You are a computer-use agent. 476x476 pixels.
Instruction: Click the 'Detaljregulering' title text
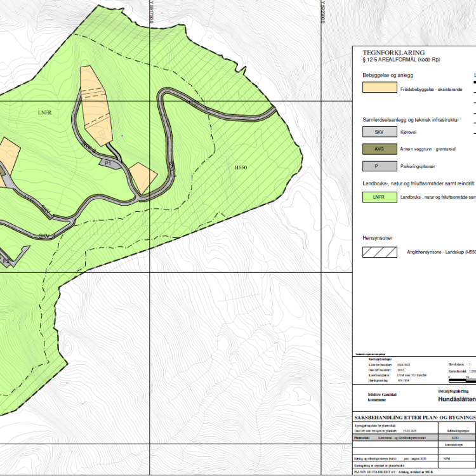[x=453, y=391]
